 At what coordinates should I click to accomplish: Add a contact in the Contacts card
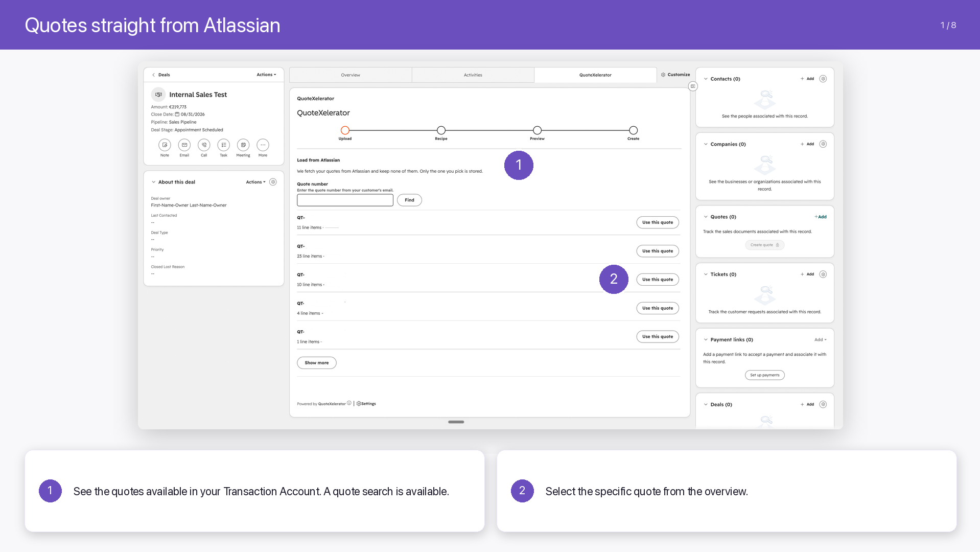pos(807,79)
